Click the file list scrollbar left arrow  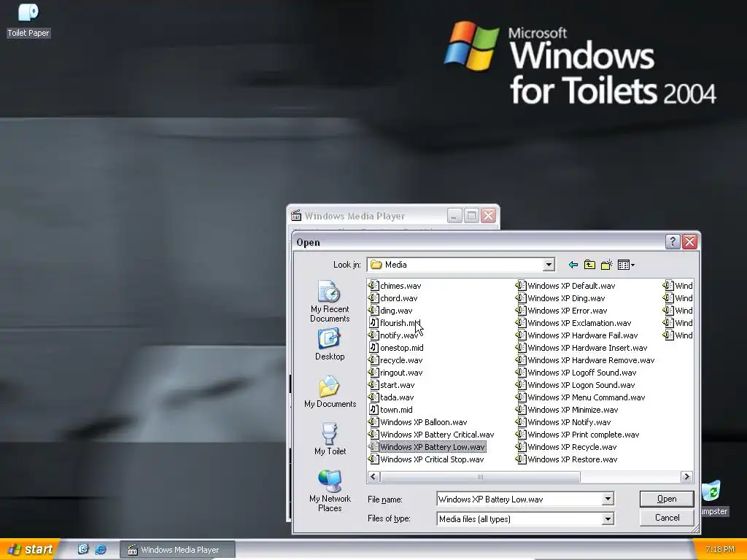tap(374, 477)
